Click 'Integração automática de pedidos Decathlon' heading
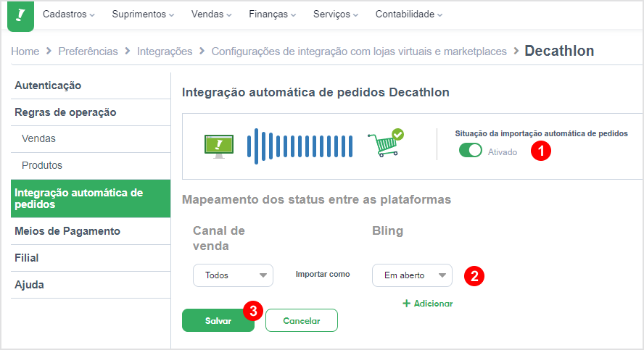The width and height of the screenshot is (644, 350). [315, 92]
